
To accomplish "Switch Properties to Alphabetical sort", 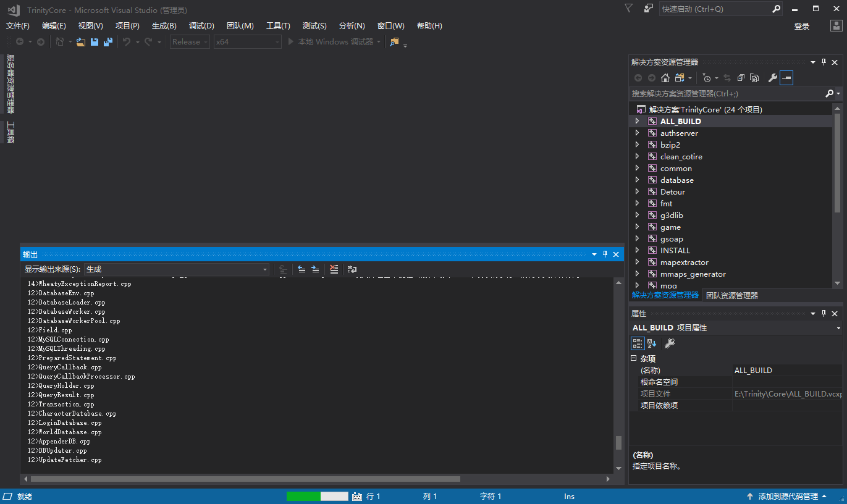I will pyautogui.click(x=652, y=343).
